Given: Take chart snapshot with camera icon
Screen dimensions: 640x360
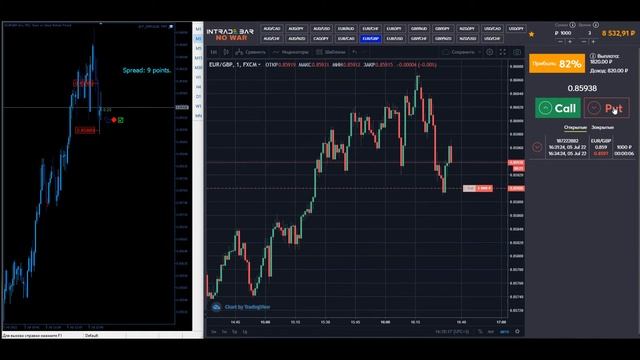Looking at the screenshot, I should 517,52.
